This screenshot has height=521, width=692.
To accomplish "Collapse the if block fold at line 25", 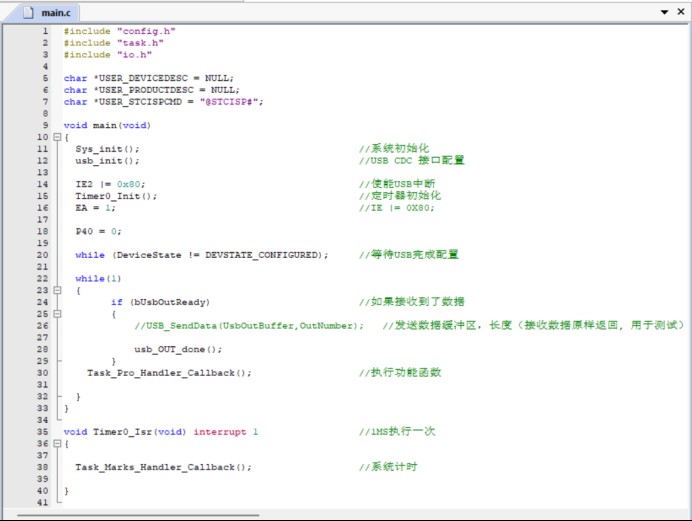I will pos(57,314).
